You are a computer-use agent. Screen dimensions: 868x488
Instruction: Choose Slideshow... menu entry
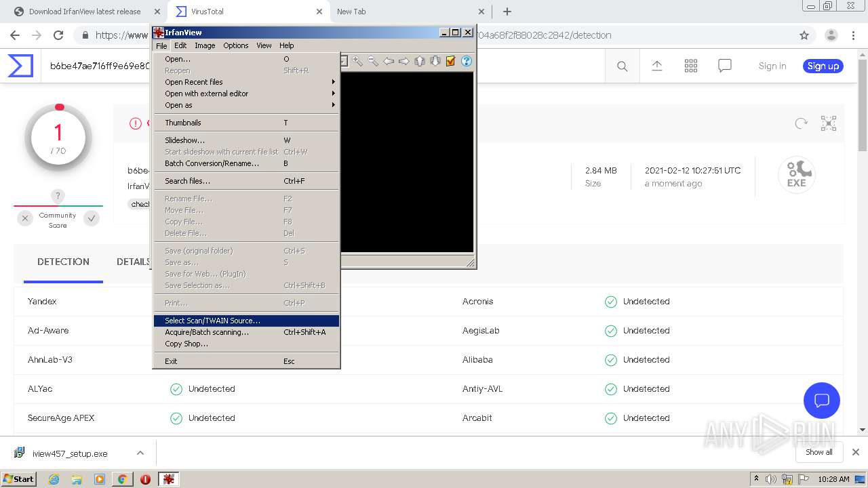[246, 140]
